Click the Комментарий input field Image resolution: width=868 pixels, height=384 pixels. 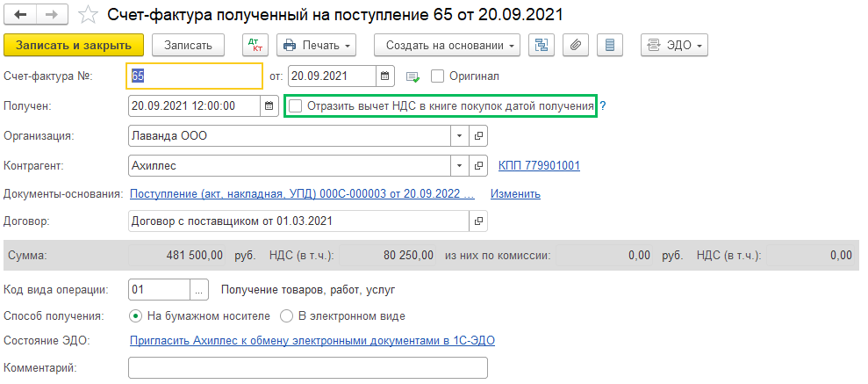308,367
